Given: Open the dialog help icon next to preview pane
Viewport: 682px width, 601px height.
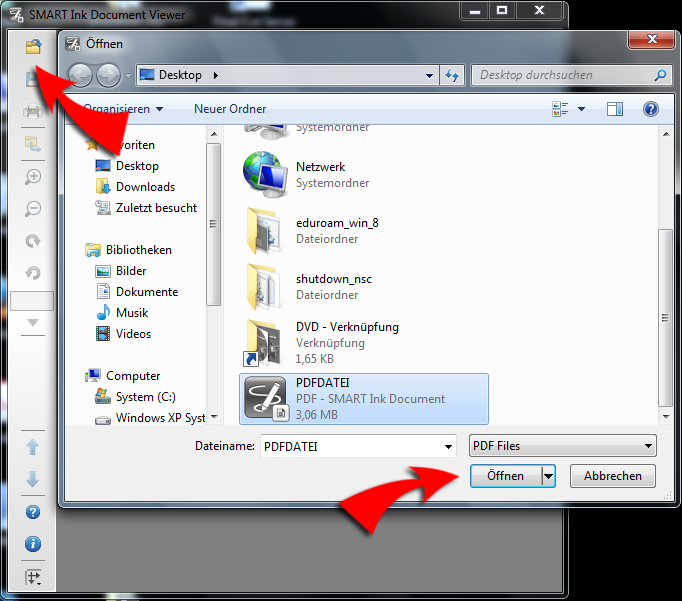Looking at the screenshot, I should coord(650,109).
